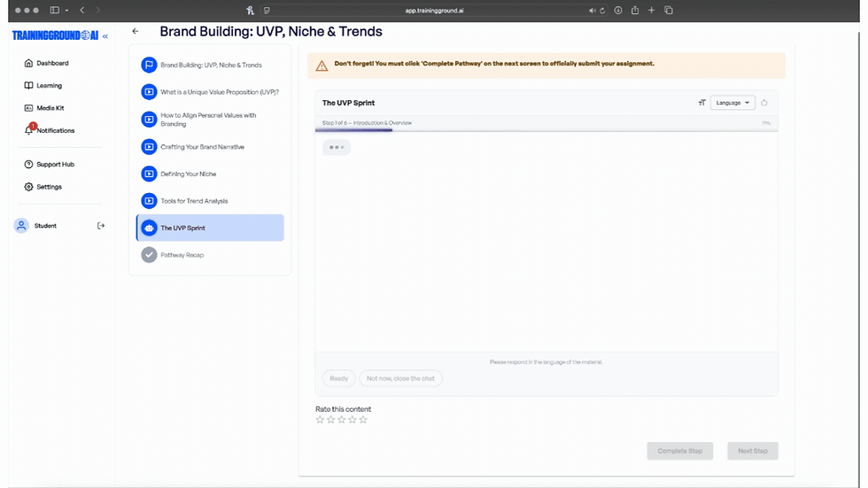Open the Dashboard link text

pyautogui.click(x=52, y=63)
